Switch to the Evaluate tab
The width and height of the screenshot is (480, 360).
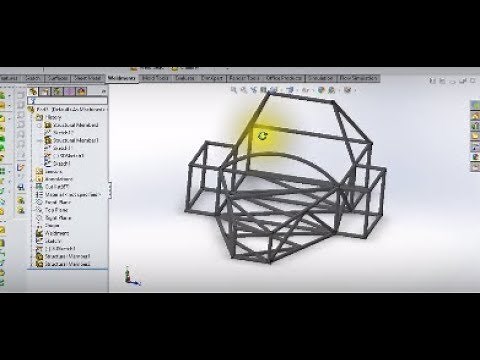click(x=185, y=78)
